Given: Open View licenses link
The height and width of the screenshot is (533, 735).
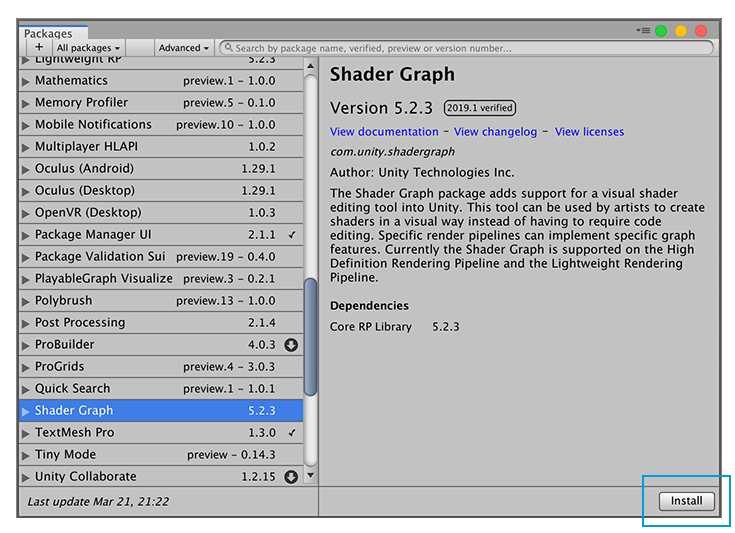Looking at the screenshot, I should 589,132.
